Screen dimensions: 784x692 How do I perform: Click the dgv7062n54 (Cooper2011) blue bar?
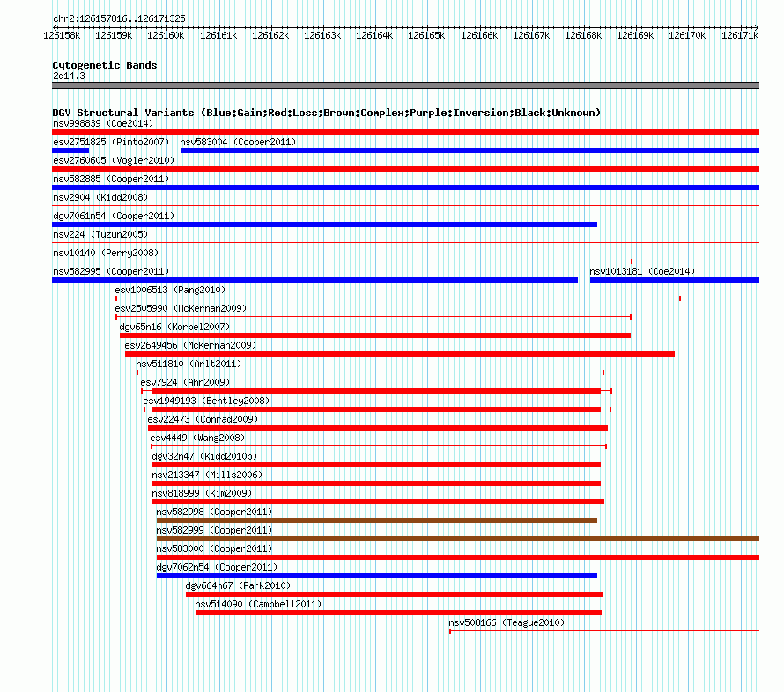377,576
